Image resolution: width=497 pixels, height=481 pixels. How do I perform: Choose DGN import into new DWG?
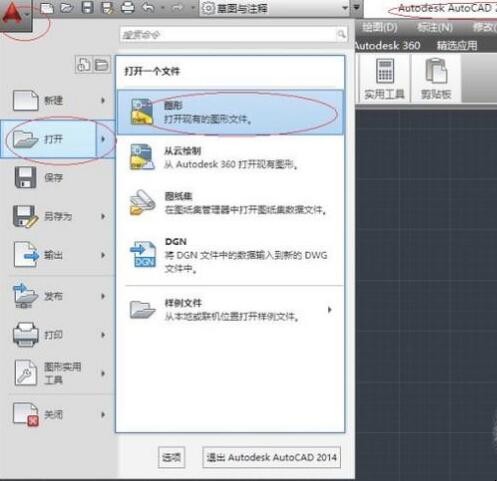click(230, 255)
